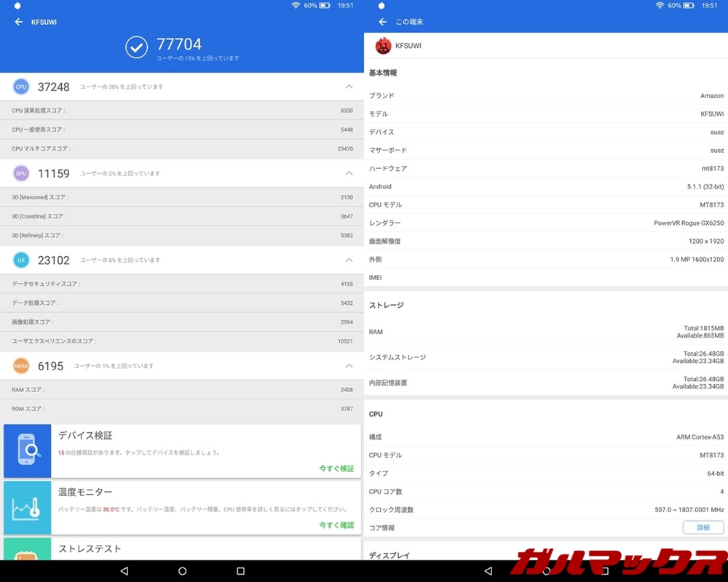Tap the Android home circle button
728x582 pixels.
coord(182,572)
